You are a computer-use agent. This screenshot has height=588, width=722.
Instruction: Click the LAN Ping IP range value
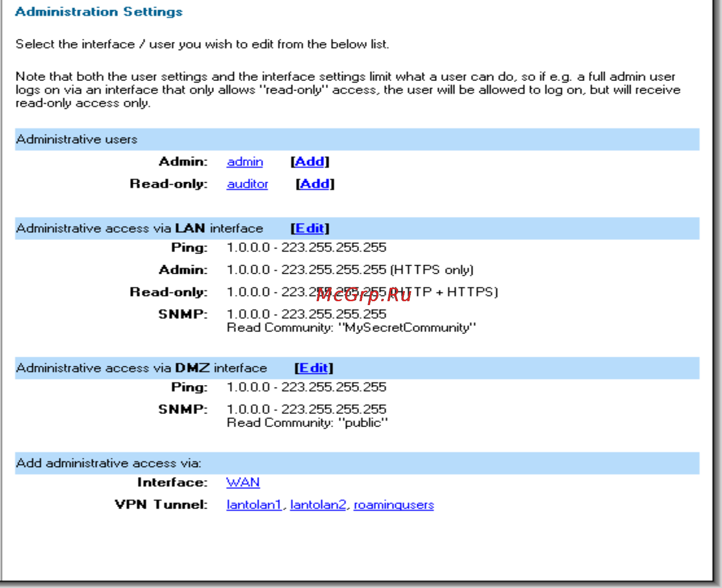tap(307, 248)
